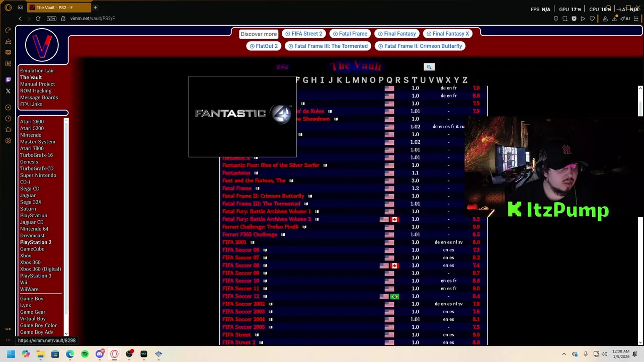Click the heart bookmark icon
The image size is (644, 362).
click(x=592, y=19)
